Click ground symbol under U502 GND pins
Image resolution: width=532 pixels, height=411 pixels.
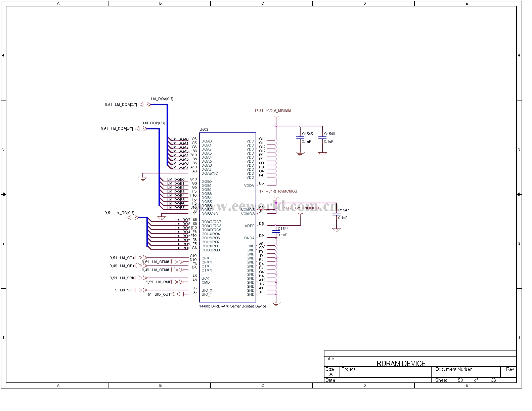(276, 304)
